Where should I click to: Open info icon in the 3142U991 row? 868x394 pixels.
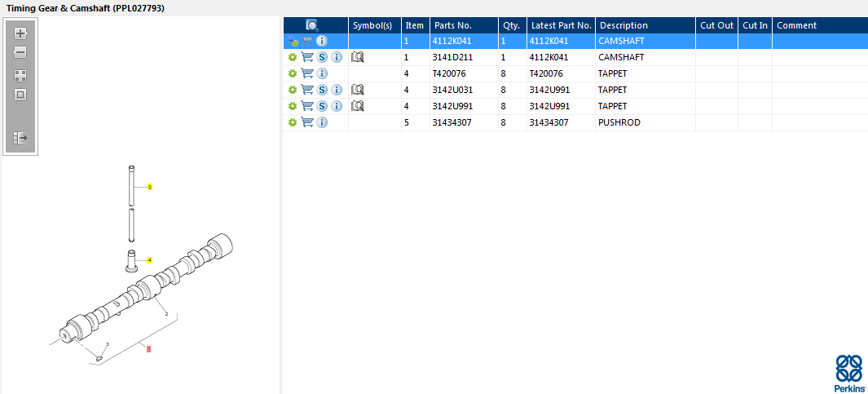click(x=337, y=106)
